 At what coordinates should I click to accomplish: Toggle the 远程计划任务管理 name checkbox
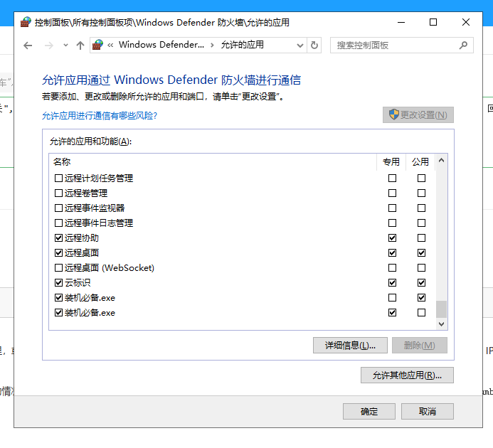click(58, 178)
